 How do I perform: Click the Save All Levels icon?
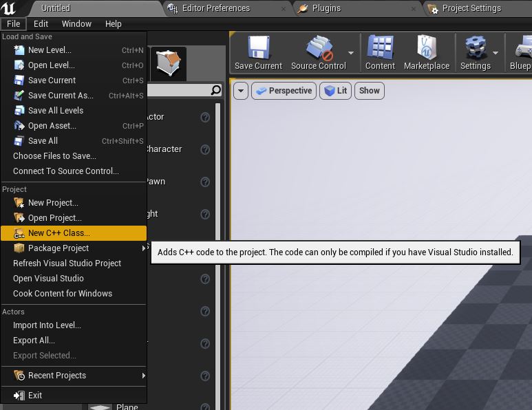tap(19, 111)
